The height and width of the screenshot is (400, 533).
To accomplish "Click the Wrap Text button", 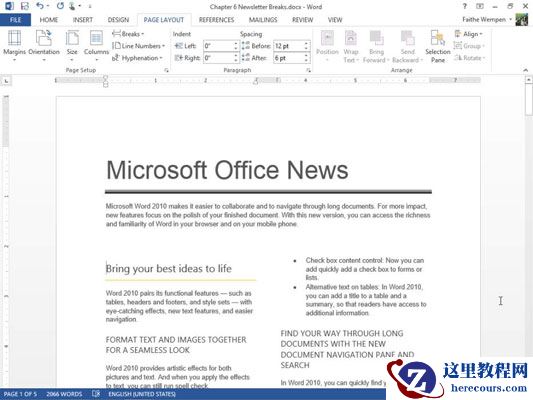I will click(351, 46).
